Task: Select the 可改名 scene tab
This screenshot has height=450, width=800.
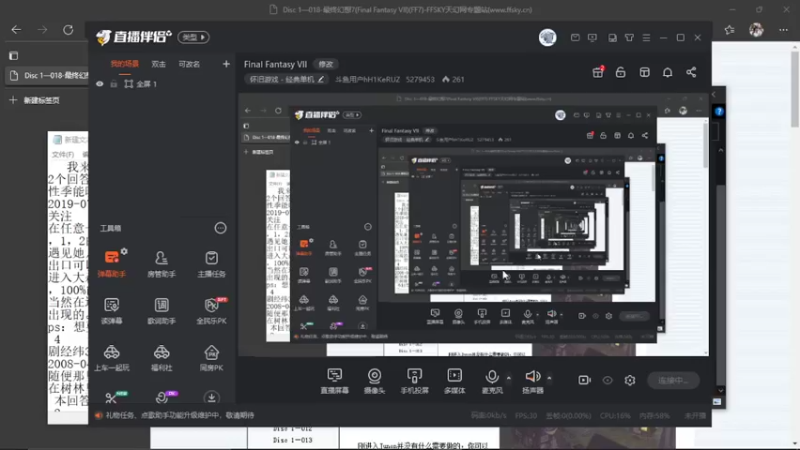Action: tap(189, 64)
